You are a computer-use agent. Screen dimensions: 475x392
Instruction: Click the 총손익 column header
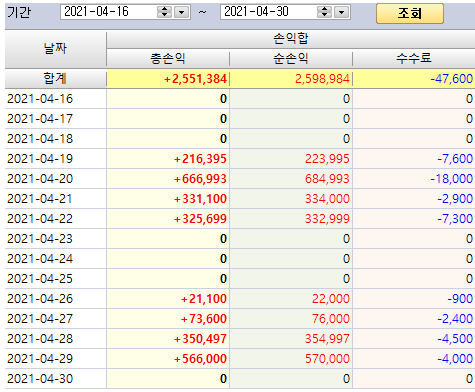tap(168, 59)
